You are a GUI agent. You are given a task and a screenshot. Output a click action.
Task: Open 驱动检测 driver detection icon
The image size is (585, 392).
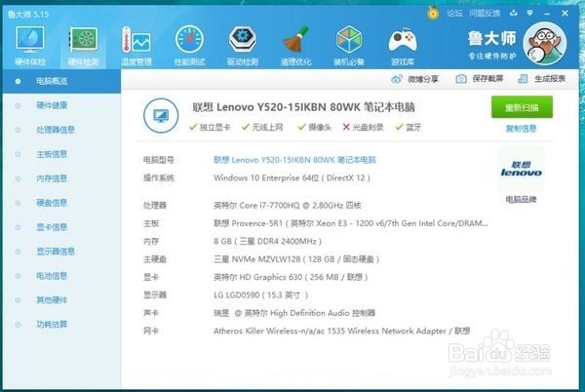tap(243, 46)
